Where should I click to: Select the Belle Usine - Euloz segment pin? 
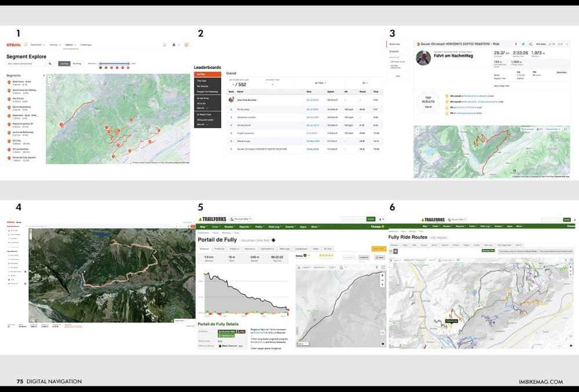tap(8, 83)
